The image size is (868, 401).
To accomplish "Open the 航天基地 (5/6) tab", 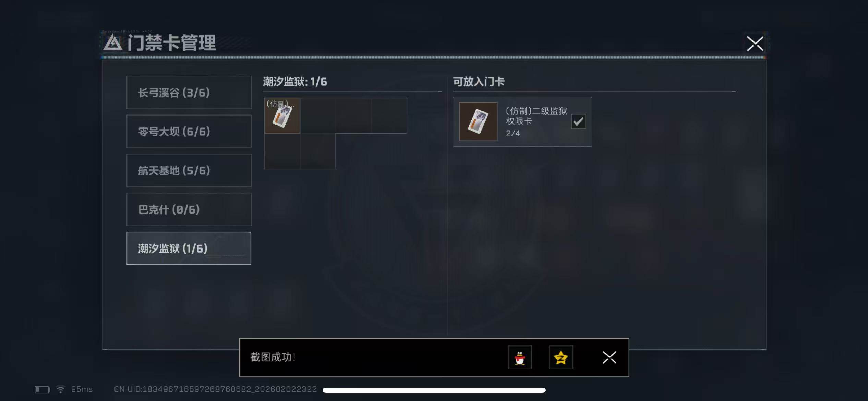I will pyautogui.click(x=189, y=170).
